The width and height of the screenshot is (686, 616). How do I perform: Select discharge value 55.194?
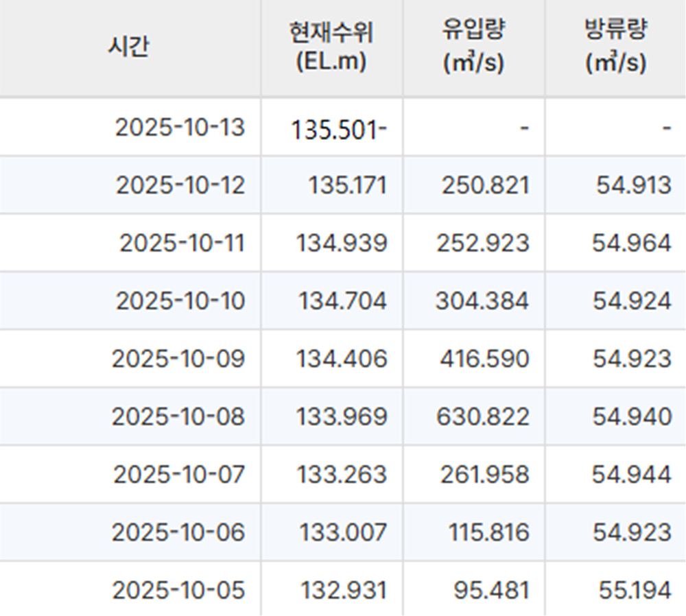(635, 591)
